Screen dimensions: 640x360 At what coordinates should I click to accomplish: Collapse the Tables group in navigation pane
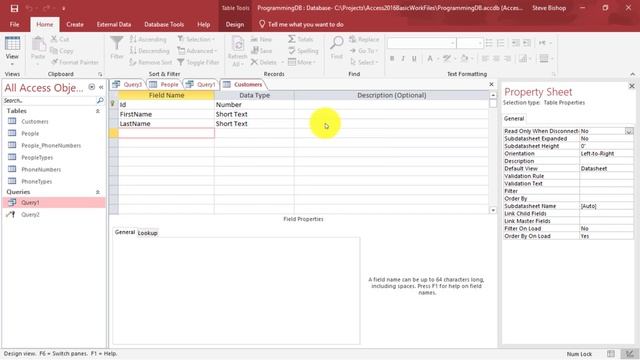pos(98,111)
